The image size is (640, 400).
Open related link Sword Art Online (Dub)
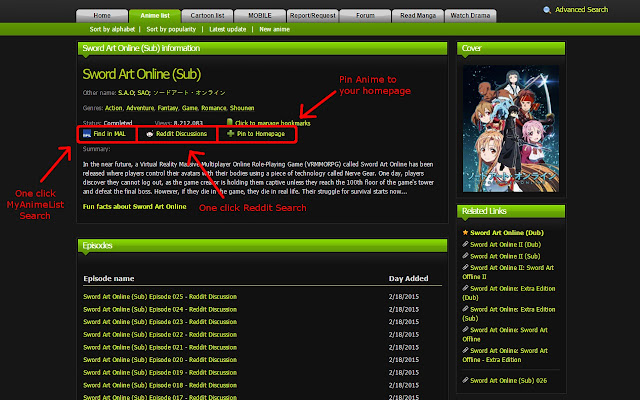[507, 233]
